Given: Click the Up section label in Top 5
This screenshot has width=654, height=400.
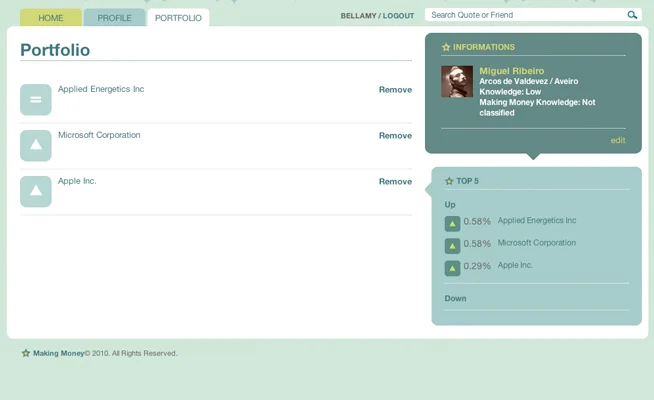Looking at the screenshot, I should click(450, 205).
